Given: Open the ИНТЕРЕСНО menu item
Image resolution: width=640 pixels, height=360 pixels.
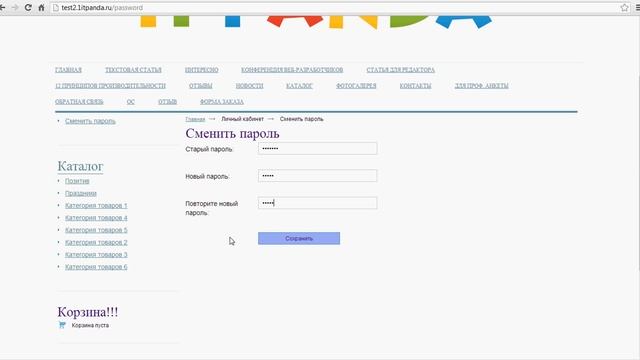Looking at the screenshot, I should [201, 70].
